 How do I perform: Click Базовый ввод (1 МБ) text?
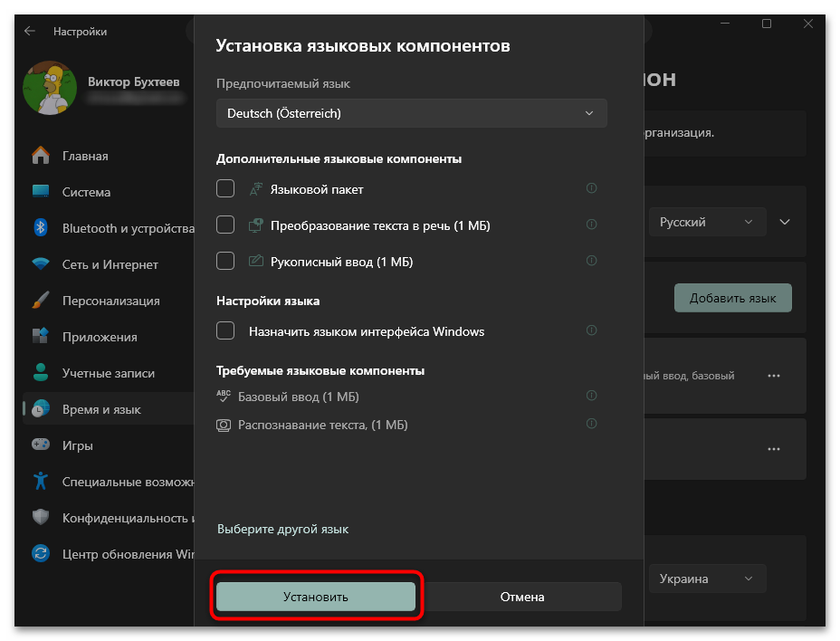[299, 397]
